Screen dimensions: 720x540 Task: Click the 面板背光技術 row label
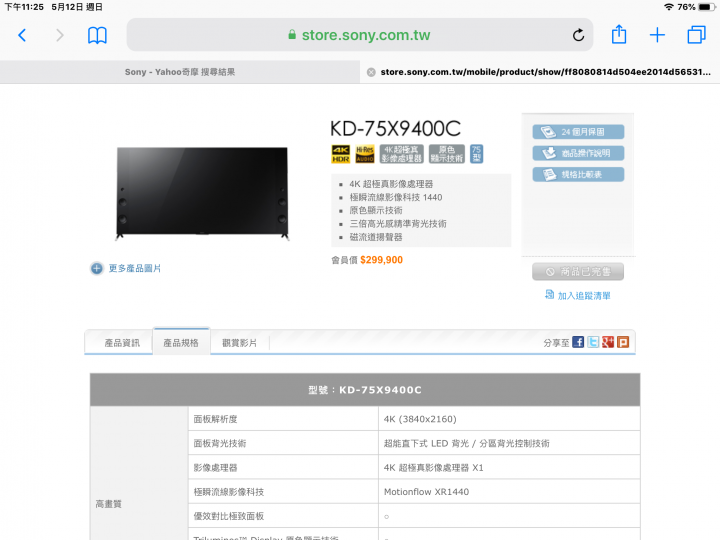220,443
